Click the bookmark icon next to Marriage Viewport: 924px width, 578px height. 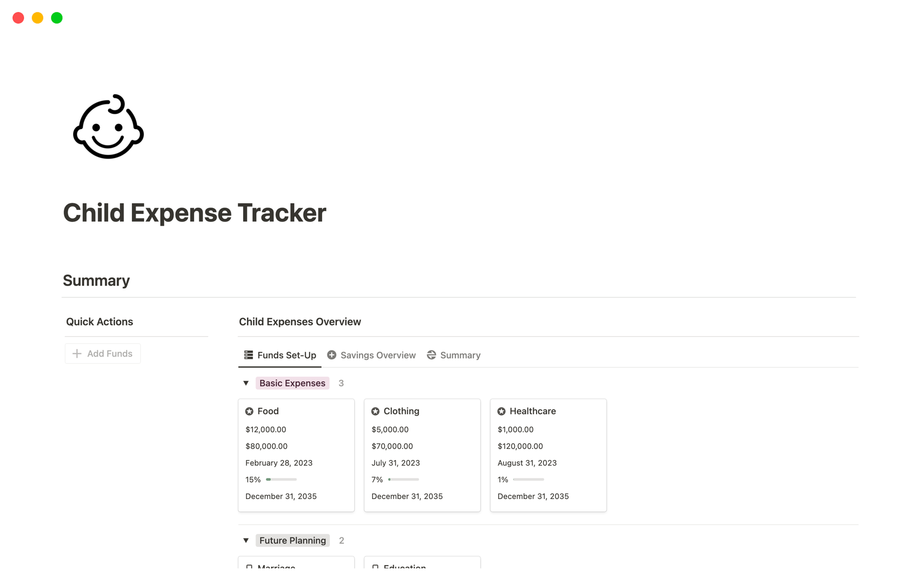(249, 566)
